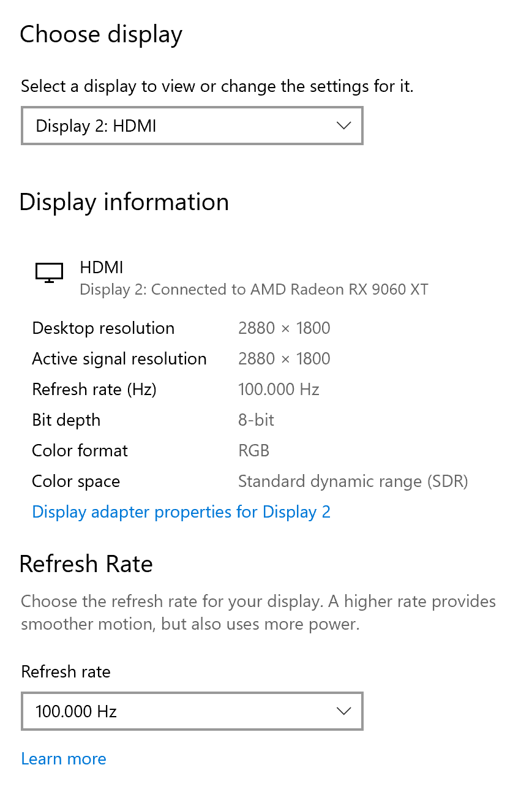Expand the Refresh rate dropdown showing 100.000 Hz
532x792 pixels.
coord(192,711)
